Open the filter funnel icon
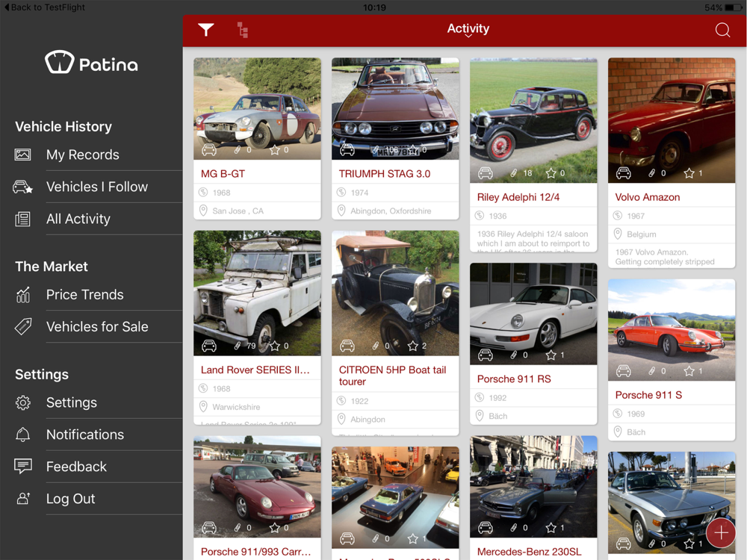This screenshot has height=560, width=747. (x=206, y=30)
